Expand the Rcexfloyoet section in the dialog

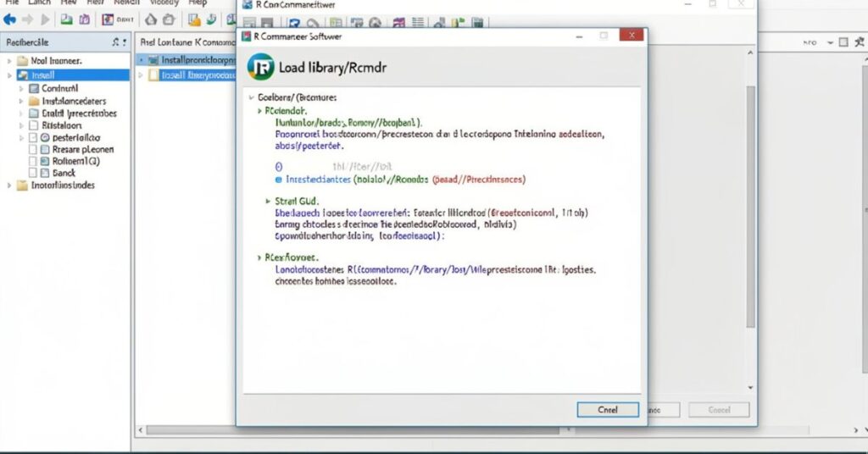(259, 257)
